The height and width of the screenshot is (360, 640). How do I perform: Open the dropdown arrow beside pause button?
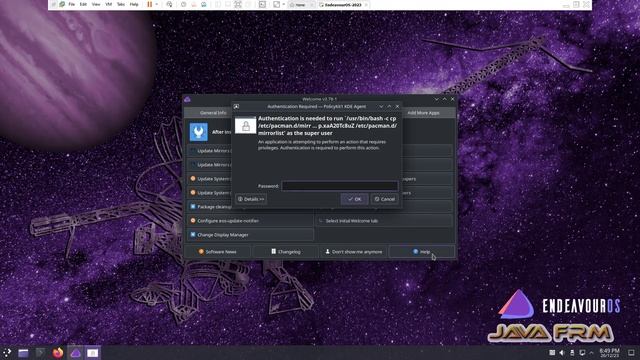click(156, 4)
